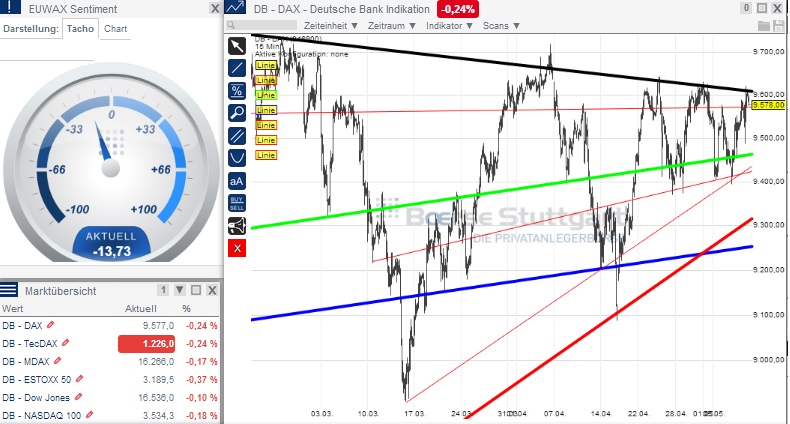Click the 3.189,5 ESTOXX 50 value
This screenshot has width=790, height=424.
(x=158, y=379)
